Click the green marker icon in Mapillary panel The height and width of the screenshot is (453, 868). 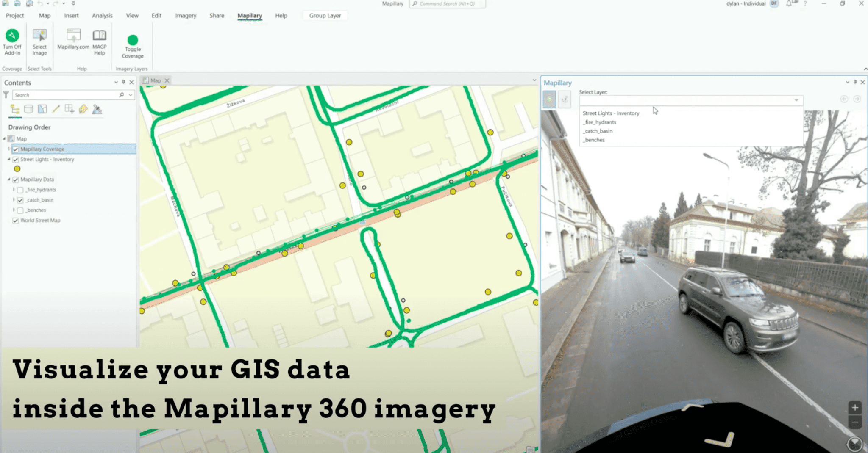[x=549, y=100]
